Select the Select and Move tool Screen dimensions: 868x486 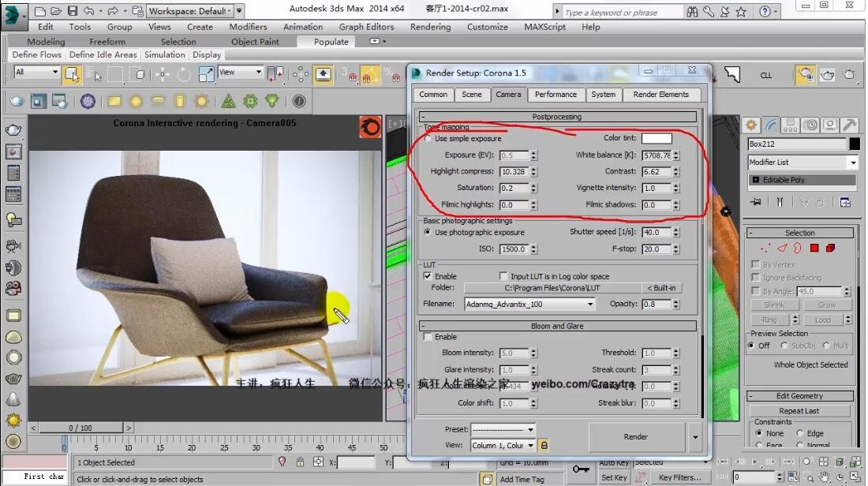(x=163, y=74)
